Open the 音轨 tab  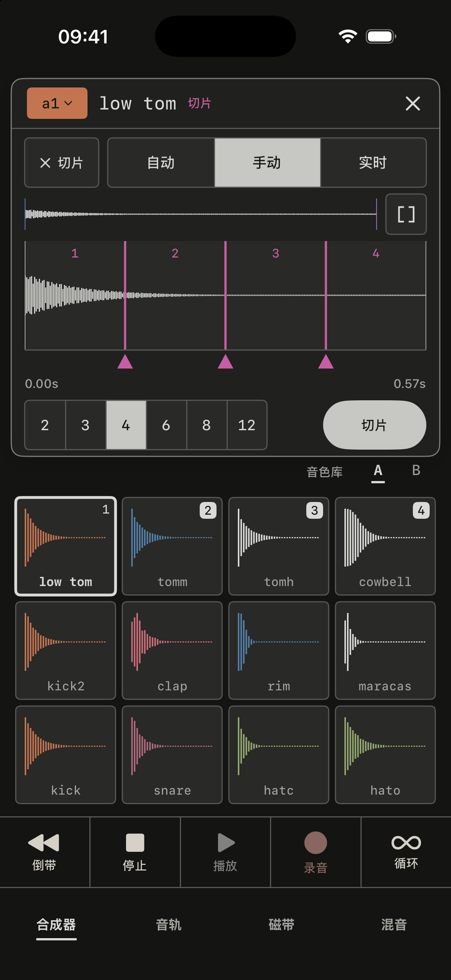[x=169, y=924]
